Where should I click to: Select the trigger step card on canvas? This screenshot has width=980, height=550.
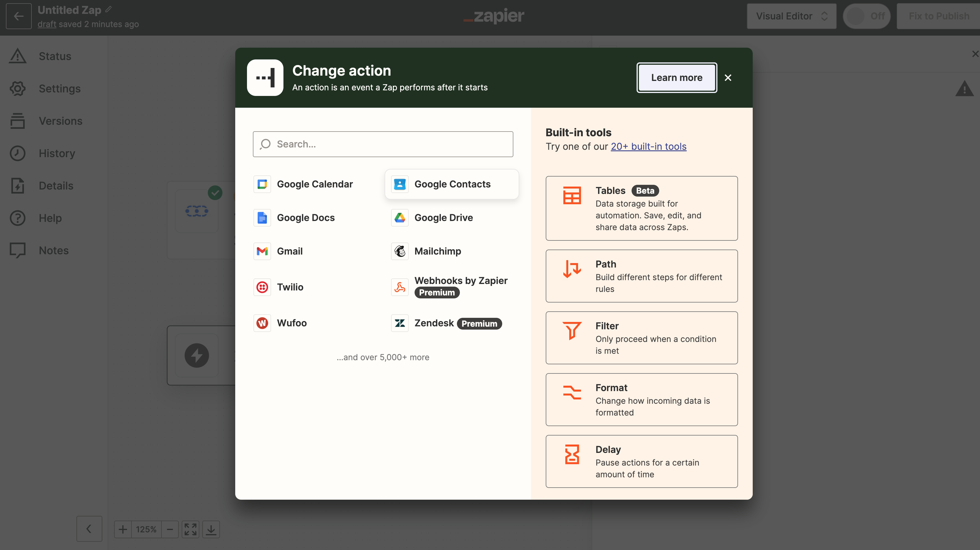pos(201,220)
